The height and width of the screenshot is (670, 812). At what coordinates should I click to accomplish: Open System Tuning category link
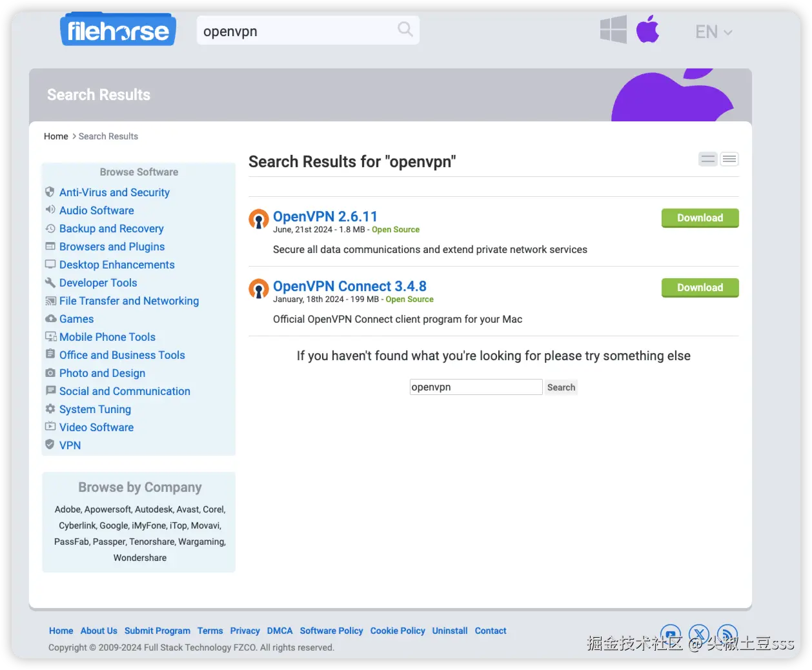click(95, 409)
